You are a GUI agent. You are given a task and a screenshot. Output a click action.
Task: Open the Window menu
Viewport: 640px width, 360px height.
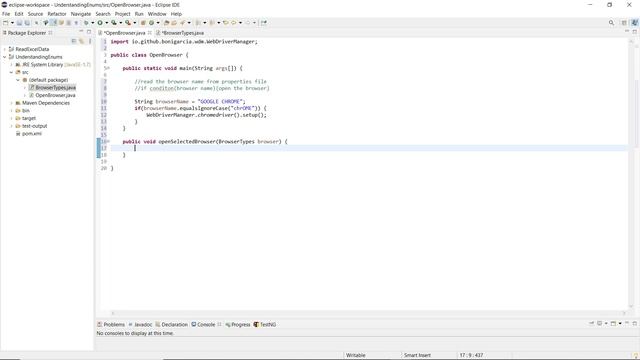click(x=157, y=14)
